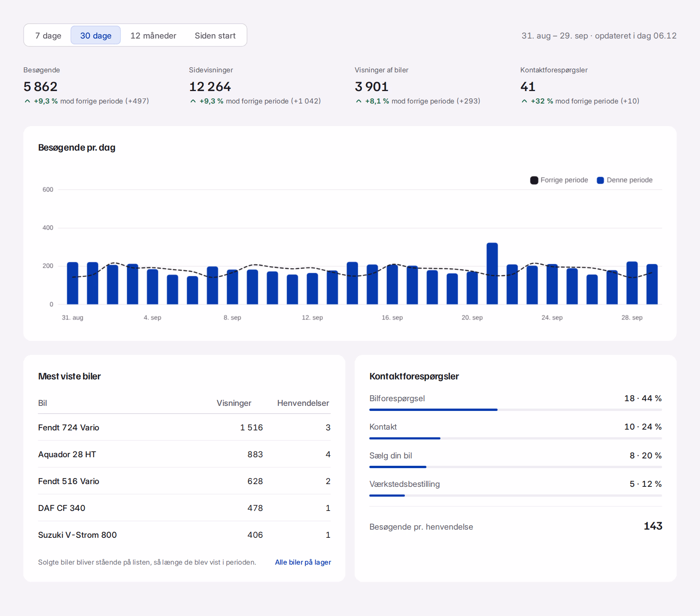700x616 pixels.
Task: Click the 16. sep axis label
Action: pos(392,318)
